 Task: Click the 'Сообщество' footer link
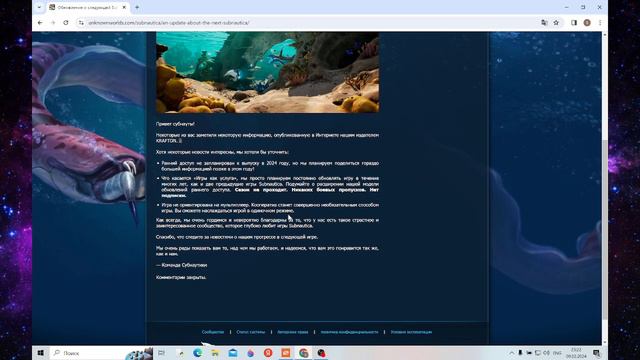tap(213, 332)
